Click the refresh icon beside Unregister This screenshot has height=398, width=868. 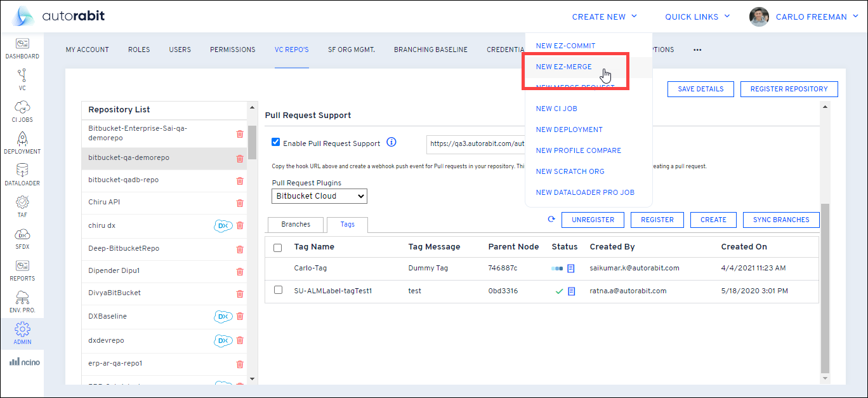(551, 220)
